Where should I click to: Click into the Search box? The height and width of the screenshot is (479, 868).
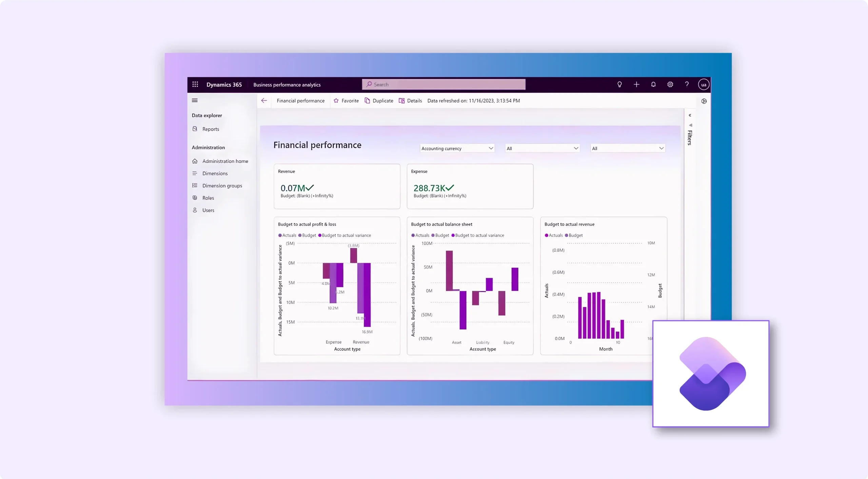click(444, 84)
